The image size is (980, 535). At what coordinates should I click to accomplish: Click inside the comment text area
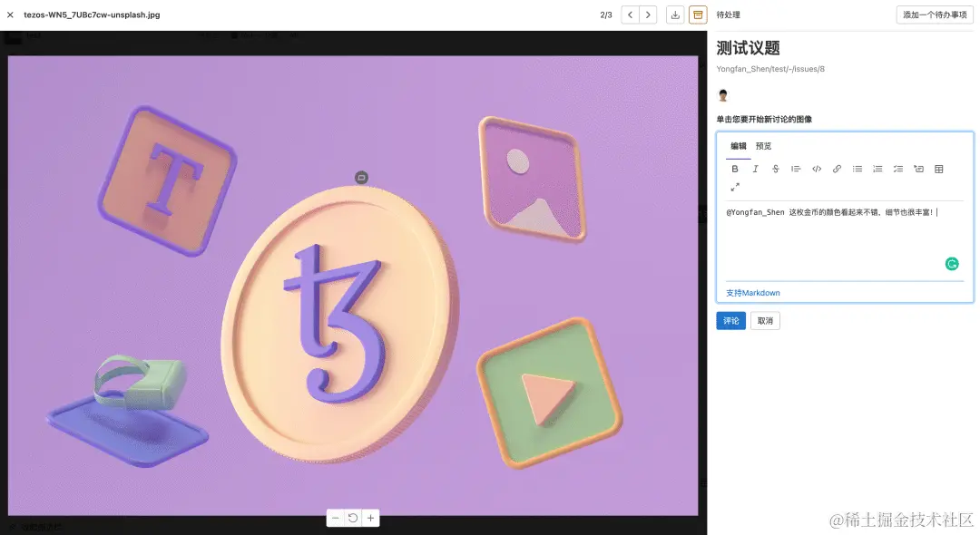pyautogui.click(x=845, y=241)
